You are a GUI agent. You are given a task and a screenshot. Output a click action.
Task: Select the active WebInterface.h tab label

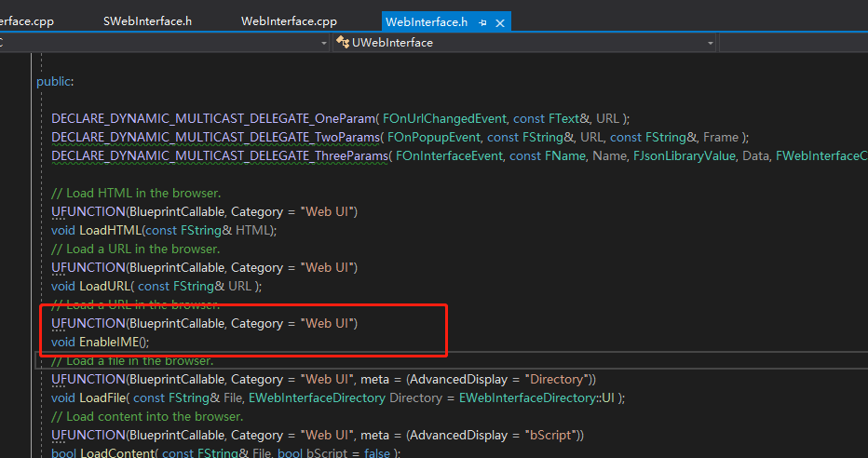[426, 21]
